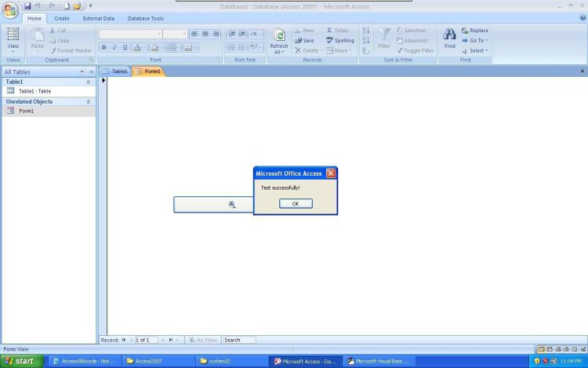Toggle Bold formatting
This screenshot has height=368, width=588.
(103, 47)
